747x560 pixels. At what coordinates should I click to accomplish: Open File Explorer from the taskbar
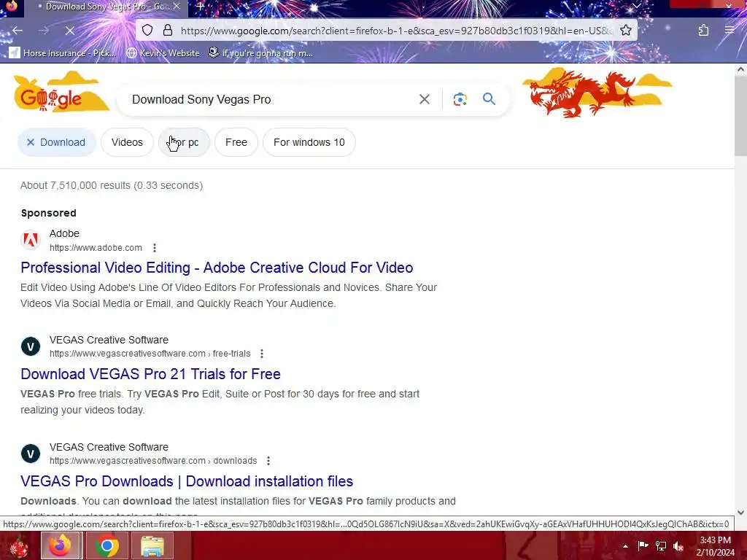152,545
